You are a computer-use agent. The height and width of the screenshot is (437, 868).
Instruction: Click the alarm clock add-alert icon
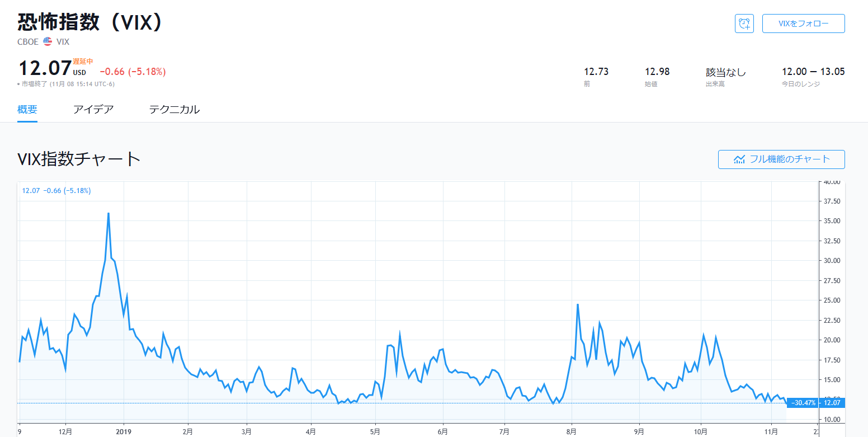click(x=744, y=24)
